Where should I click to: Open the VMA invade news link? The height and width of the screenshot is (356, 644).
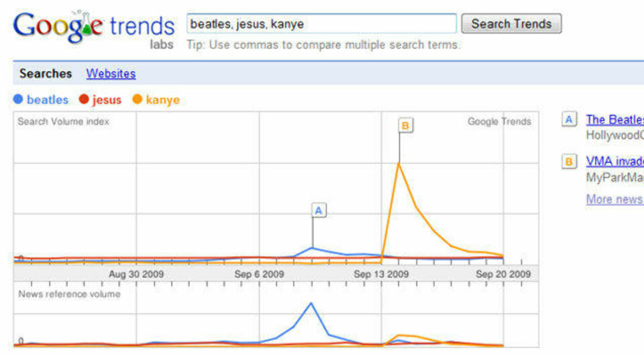[x=615, y=162]
